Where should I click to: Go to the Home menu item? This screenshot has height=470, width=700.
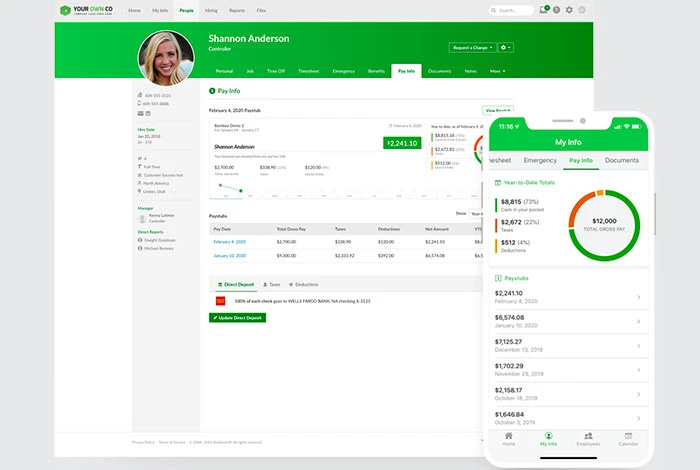click(x=134, y=10)
